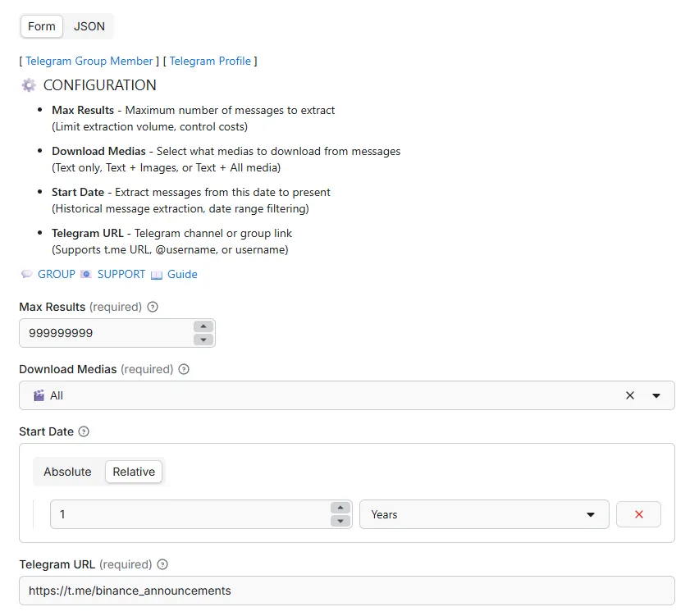Click the Telegram URL input field

(x=346, y=591)
